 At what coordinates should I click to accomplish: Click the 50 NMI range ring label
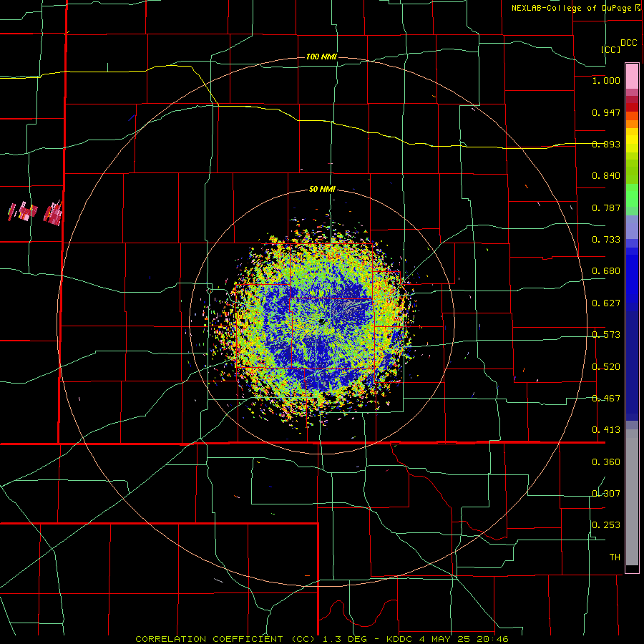[x=322, y=190]
